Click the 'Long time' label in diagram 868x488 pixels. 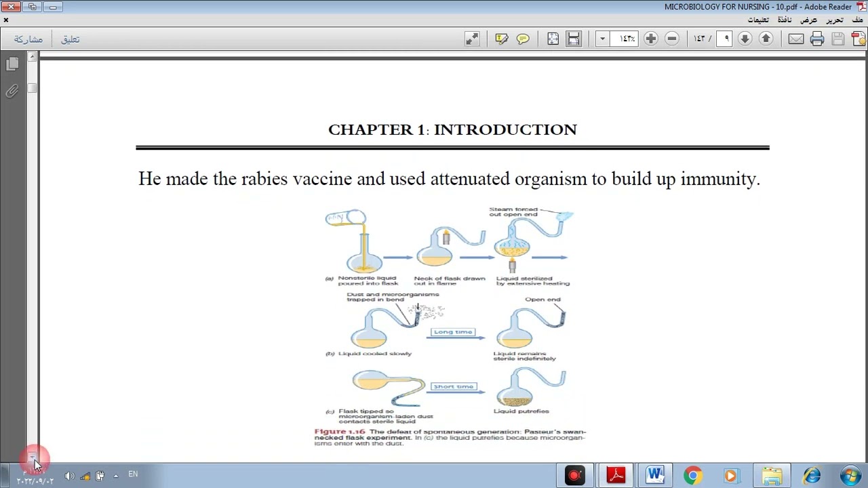(453, 332)
